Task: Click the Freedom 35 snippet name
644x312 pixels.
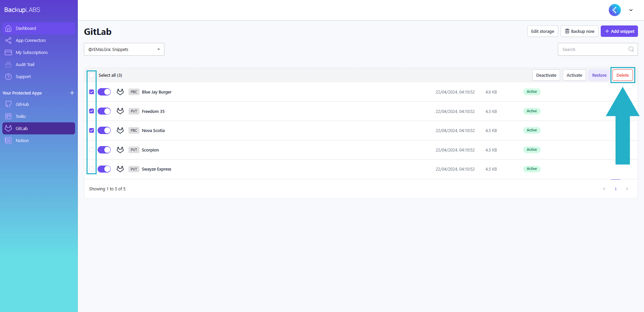Action: point(153,111)
